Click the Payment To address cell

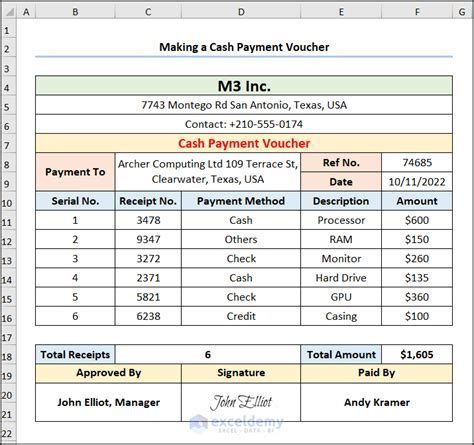point(208,172)
